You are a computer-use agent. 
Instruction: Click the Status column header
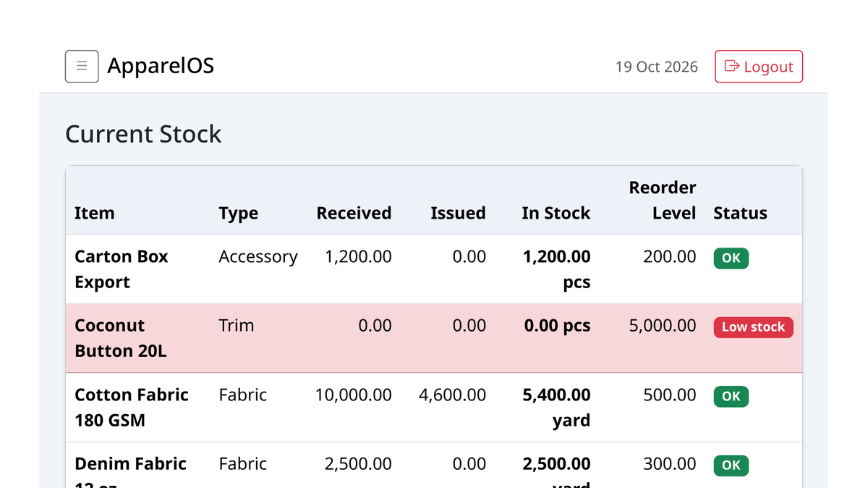click(740, 213)
